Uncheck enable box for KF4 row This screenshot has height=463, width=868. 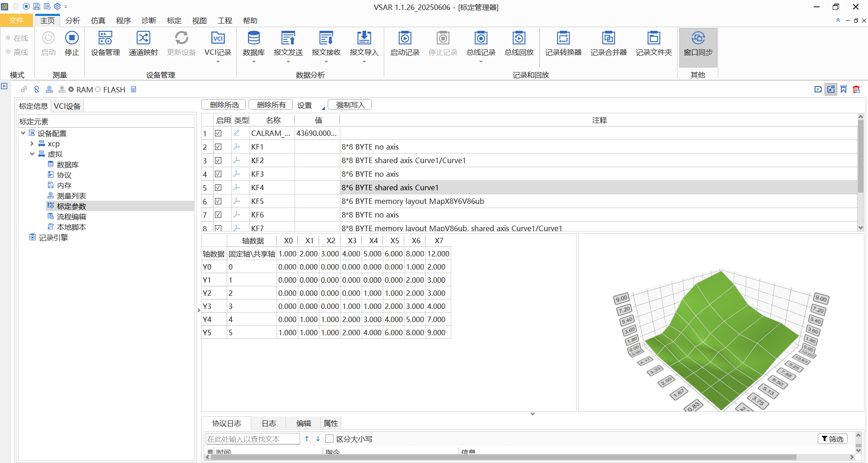tap(218, 188)
